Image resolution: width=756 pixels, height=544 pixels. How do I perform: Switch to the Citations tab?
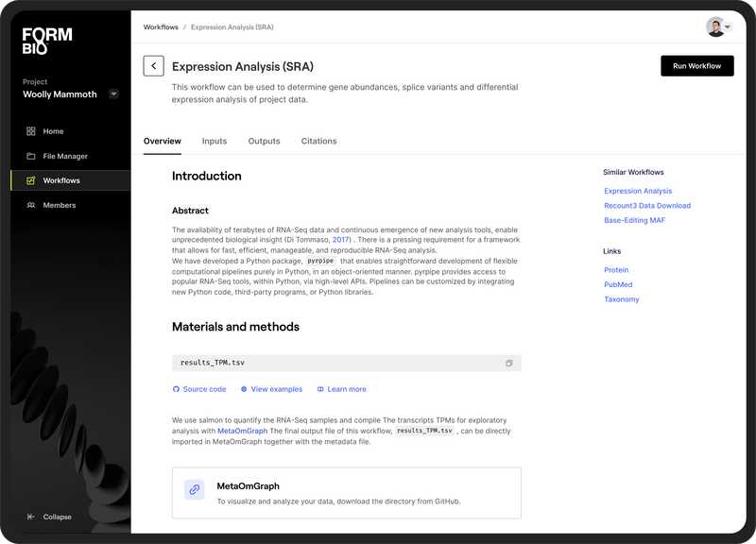click(x=319, y=140)
